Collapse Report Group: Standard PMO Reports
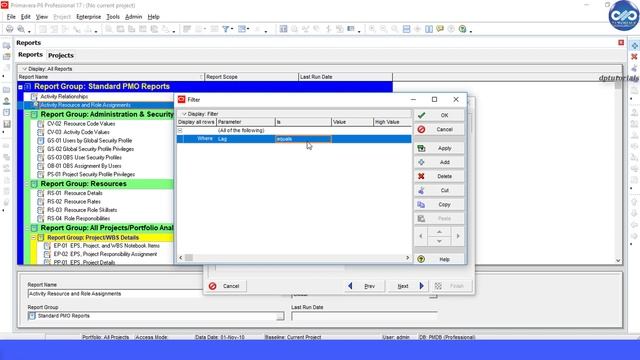Image resolution: width=640 pixels, height=360 pixels. 20,87
